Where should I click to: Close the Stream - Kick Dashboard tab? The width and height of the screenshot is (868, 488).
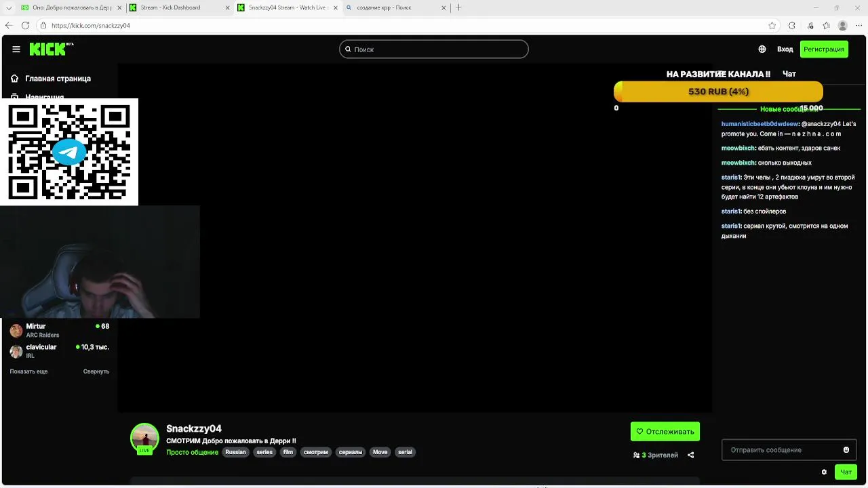227,7
